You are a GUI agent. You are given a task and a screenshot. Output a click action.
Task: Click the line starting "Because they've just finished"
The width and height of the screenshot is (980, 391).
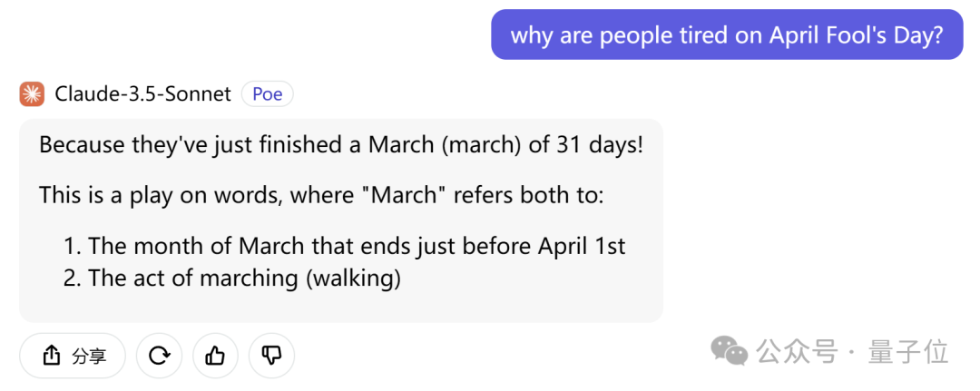(x=340, y=146)
